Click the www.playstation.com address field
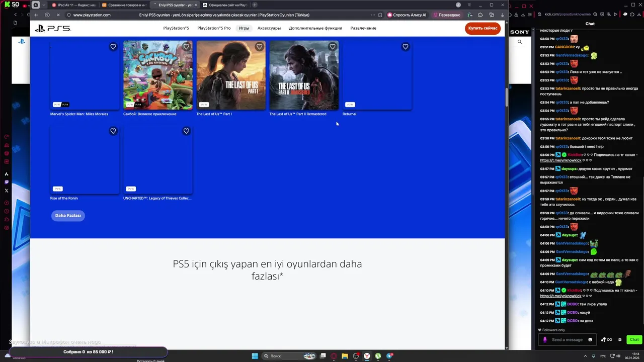644x362 pixels. tap(92, 15)
